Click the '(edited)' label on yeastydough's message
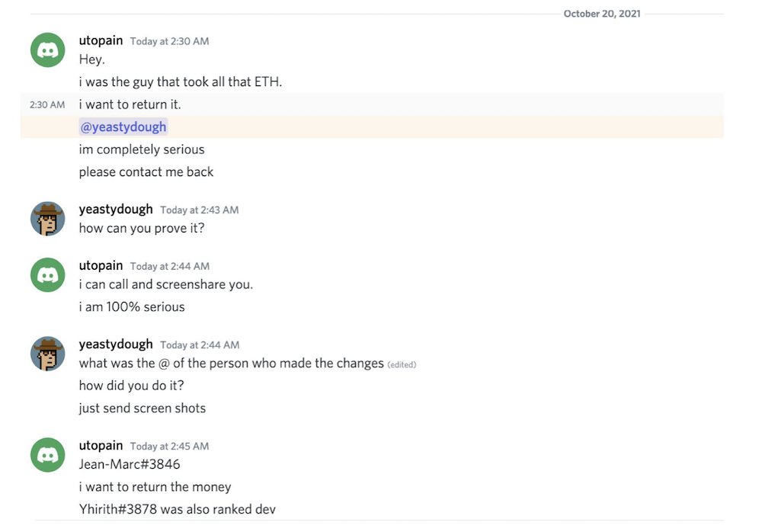The height and width of the screenshot is (532, 762). click(402, 365)
